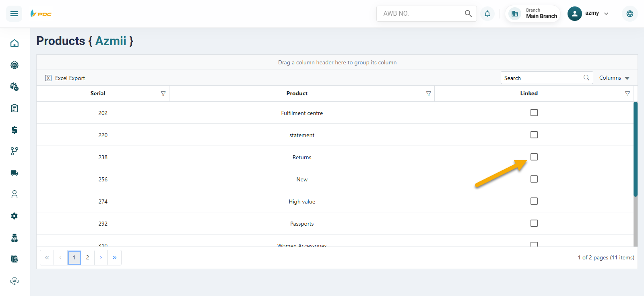Tick the Linked checkbox for Returns
The height and width of the screenshot is (296, 644).
pyautogui.click(x=534, y=157)
